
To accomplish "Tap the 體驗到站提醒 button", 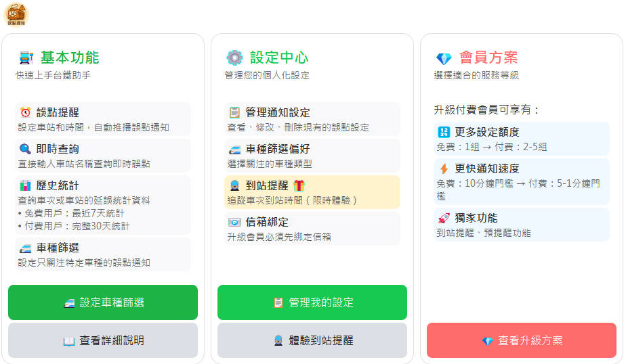I will [312, 340].
